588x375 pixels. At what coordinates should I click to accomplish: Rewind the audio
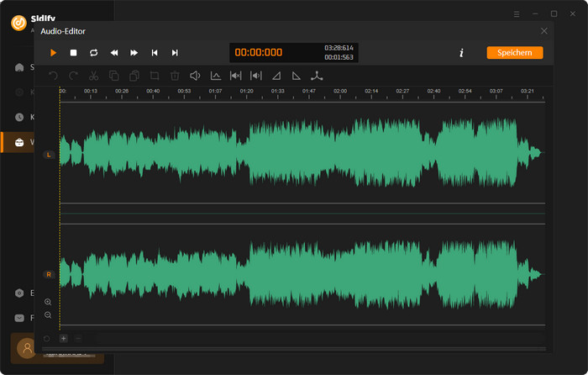pos(114,53)
